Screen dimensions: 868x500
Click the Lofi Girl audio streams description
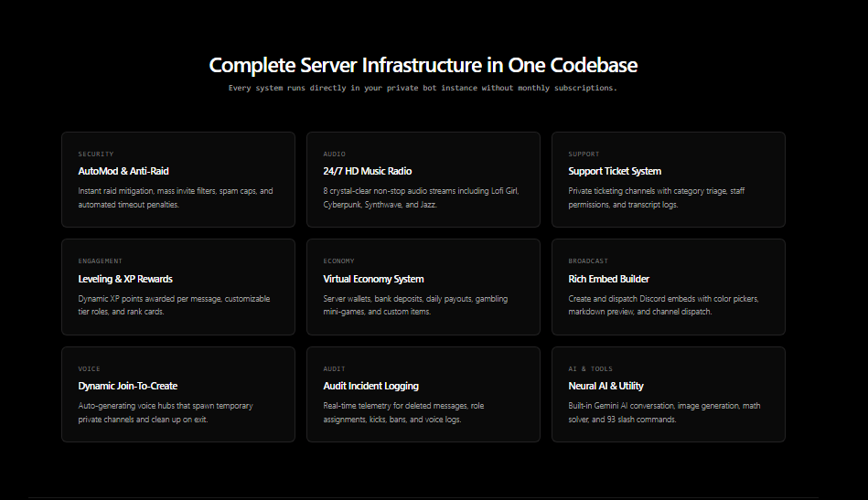coord(422,197)
